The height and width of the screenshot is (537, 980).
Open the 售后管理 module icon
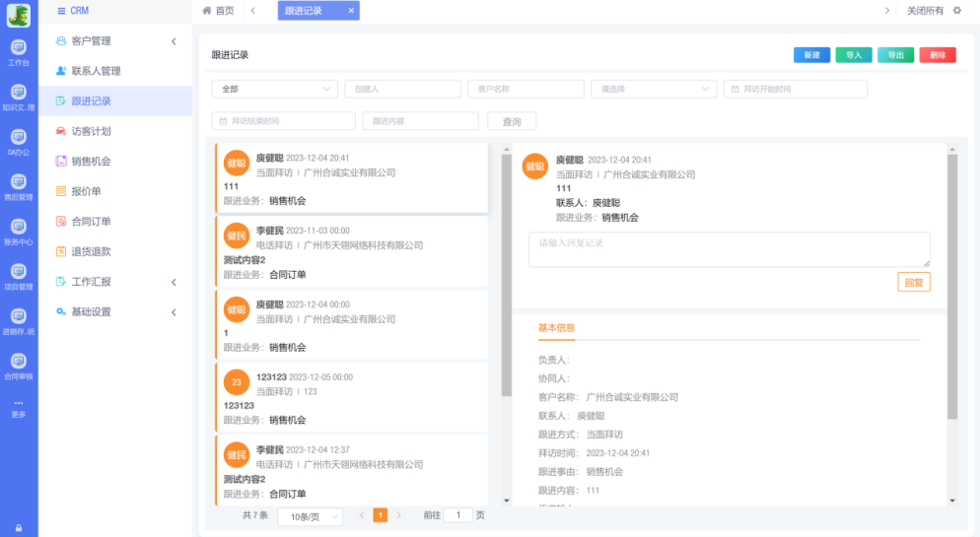tap(18, 186)
